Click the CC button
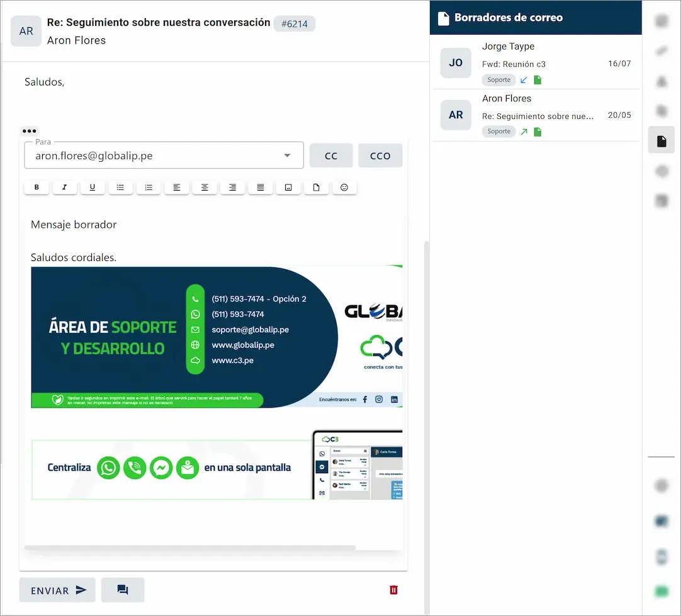This screenshot has width=681, height=616. click(x=331, y=156)
